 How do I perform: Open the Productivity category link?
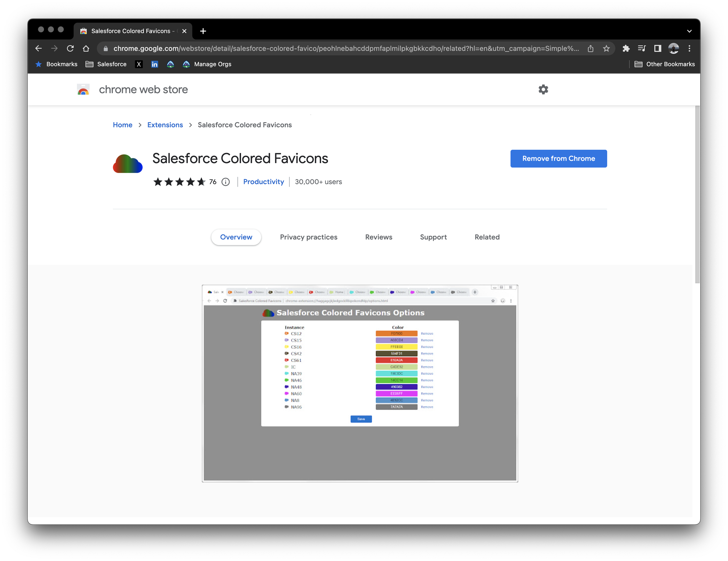264,182
